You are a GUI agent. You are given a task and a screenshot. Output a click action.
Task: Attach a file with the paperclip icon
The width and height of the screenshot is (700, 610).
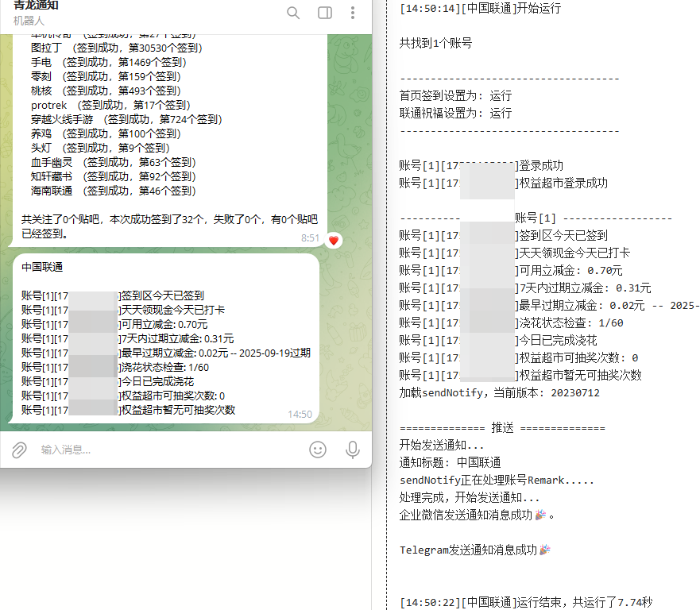coord(19,450)
